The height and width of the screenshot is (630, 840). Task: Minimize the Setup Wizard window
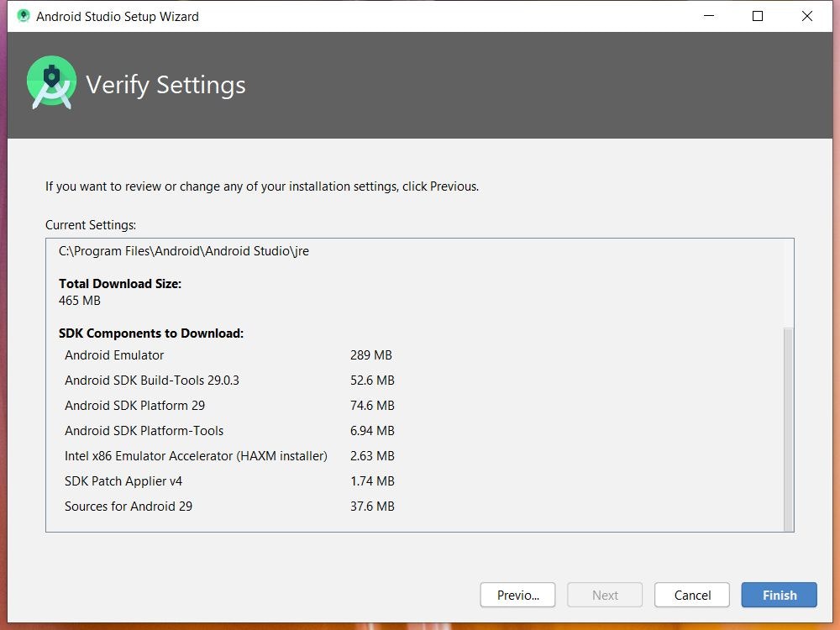coord(709,16)
